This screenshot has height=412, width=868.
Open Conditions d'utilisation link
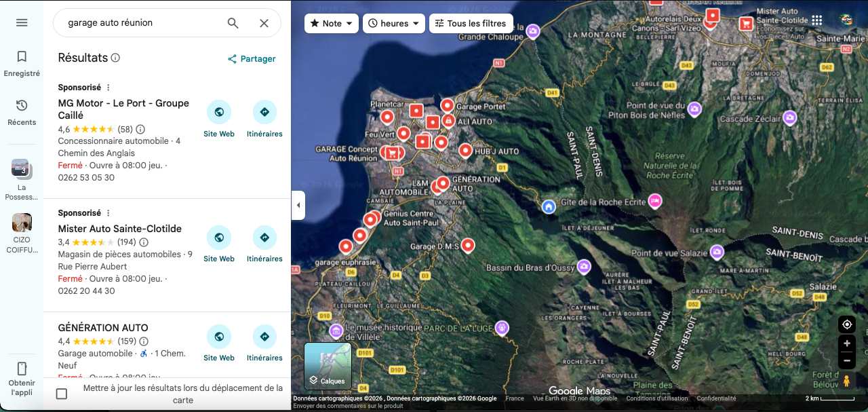[656, 398]
